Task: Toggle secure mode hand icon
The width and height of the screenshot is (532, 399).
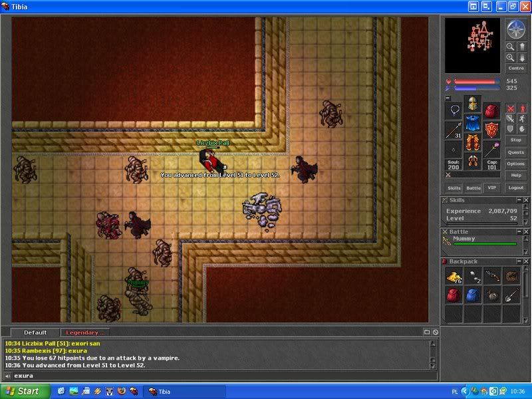Action: (x=522, y=129)
